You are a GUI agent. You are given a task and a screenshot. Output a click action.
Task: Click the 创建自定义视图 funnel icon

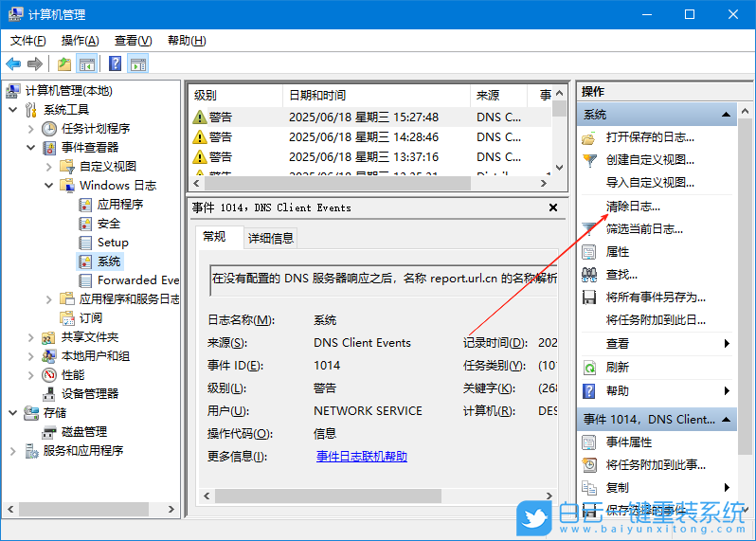point(588,160)
